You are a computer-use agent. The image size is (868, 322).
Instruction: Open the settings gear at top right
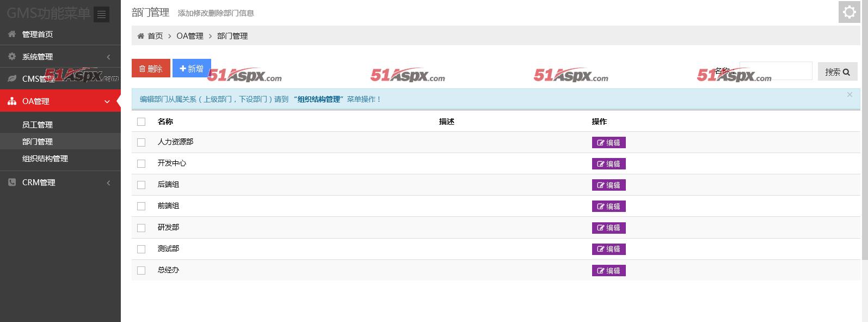pyautogui.click(x=849, y=12)
